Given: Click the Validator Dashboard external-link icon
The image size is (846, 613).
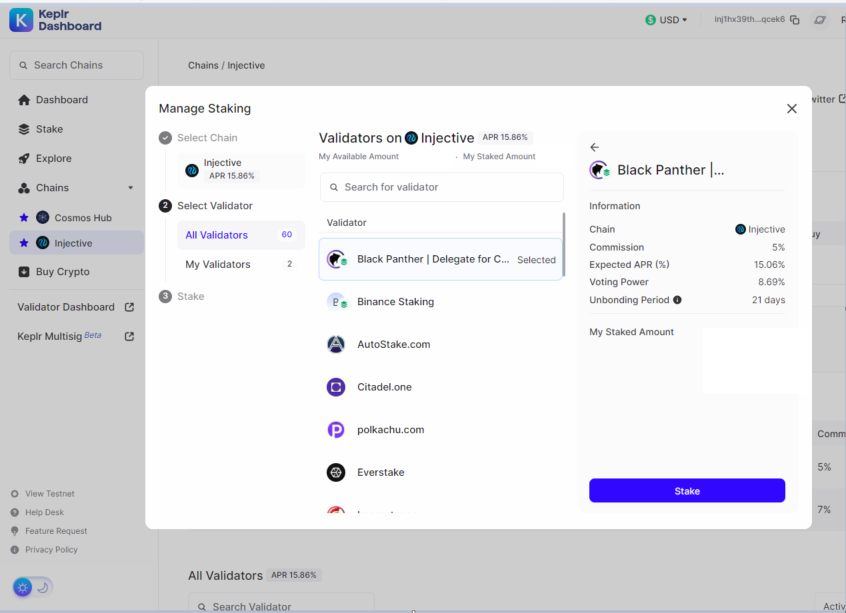Looking at the screenshot, I should (129, 307).
